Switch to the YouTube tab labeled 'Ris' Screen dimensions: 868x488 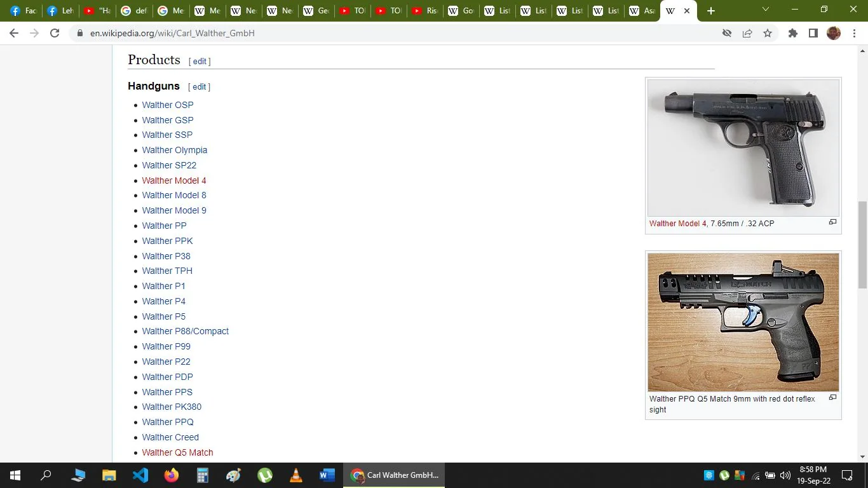(425, 11)
